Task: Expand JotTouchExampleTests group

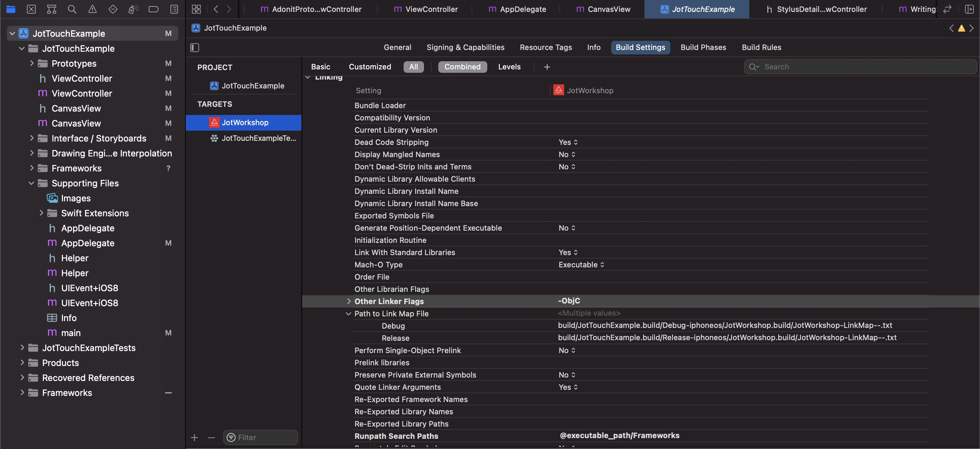Action: 22,348
